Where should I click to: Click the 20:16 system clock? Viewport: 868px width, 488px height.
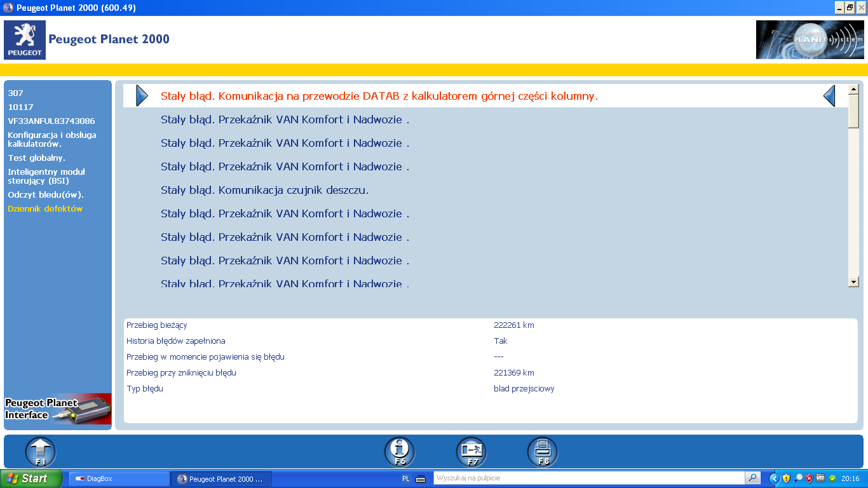pos(850,479)
